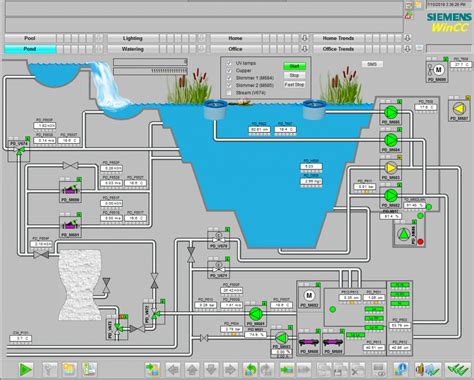Open the Home screen
The height and width of the screenshot is (380, 474).
tap(235, 38)
